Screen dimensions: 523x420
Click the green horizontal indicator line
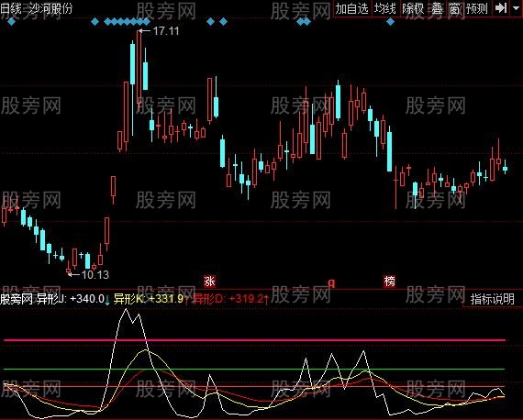click(254, 369)
